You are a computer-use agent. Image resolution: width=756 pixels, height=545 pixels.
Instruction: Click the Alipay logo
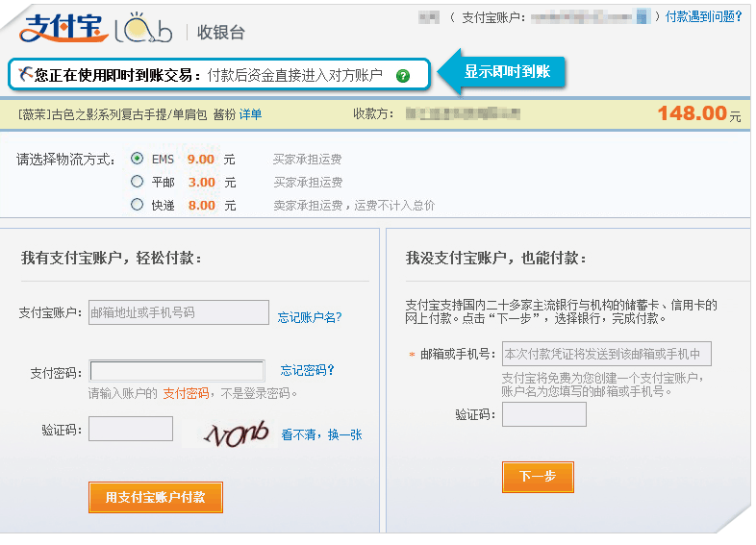pos(62,28)
